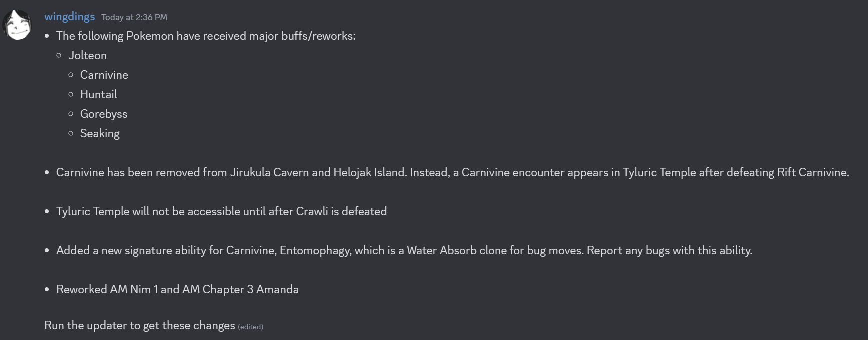Click the hollow bullet before Jolteon
This screenshot has width=868, height=340.
[x=59, y=55]
